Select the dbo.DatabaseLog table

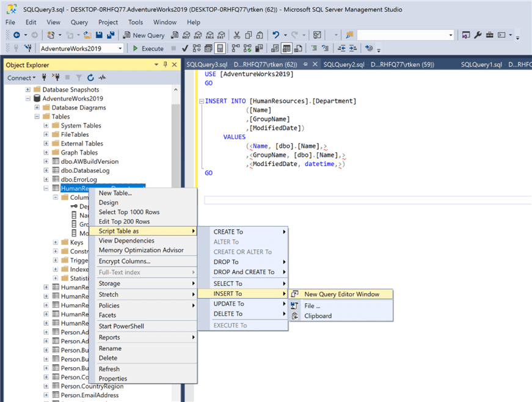85,170
